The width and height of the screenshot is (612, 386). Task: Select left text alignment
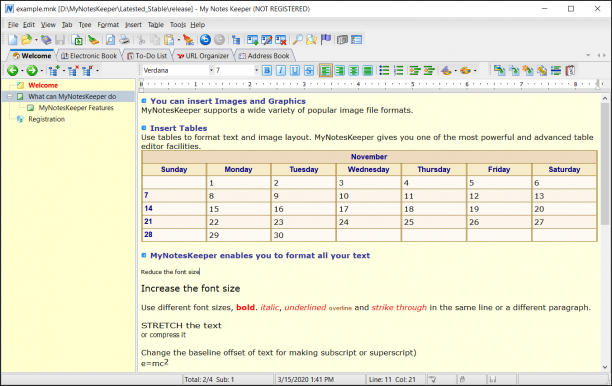click(326, 71)
